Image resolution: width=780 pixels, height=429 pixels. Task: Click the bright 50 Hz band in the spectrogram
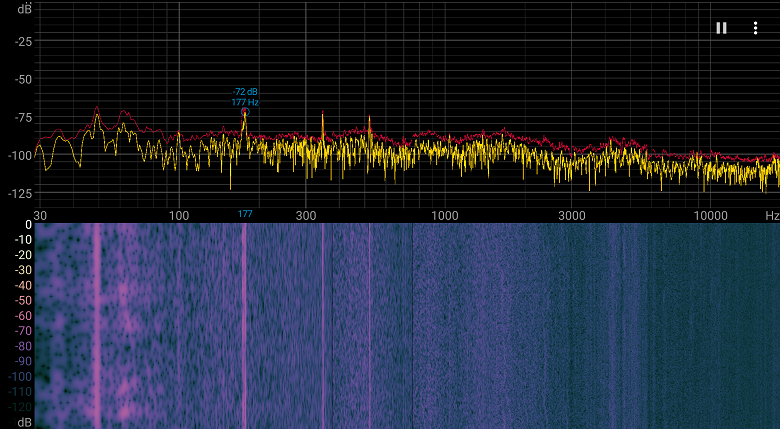click(97, 326)
